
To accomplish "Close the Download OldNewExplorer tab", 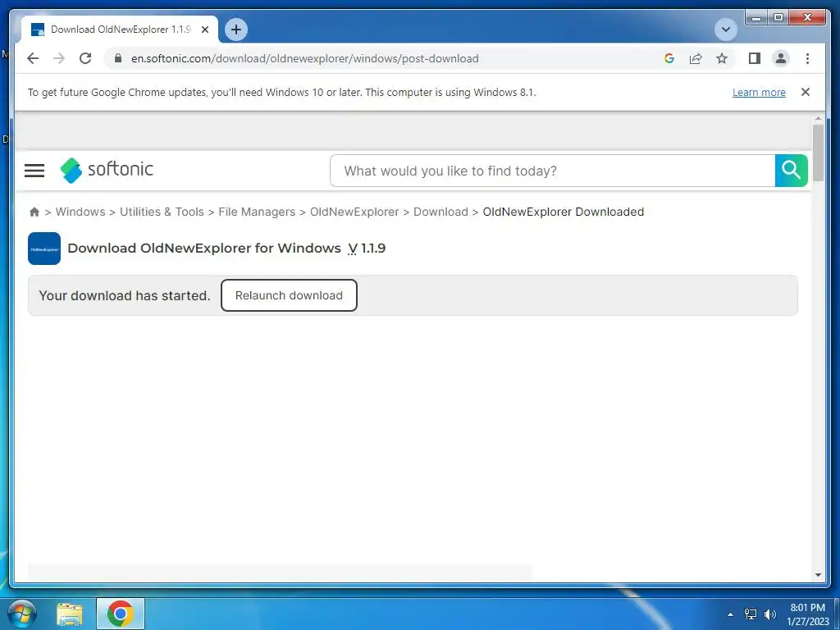I will [204, 30].
